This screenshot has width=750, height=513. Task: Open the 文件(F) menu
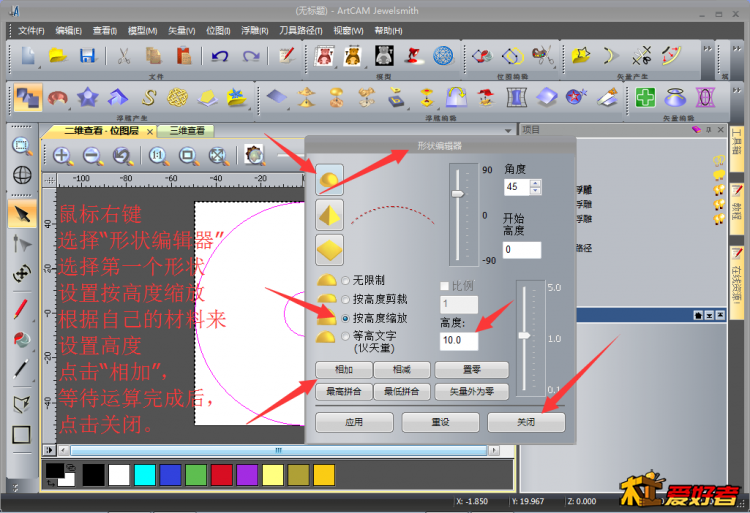click(31, 31)
